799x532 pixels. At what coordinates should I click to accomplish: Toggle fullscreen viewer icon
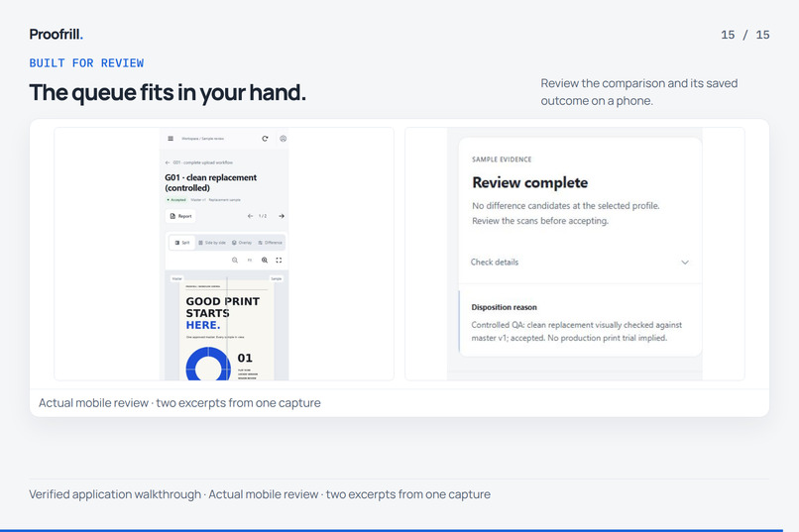pyautogui.click(x=279, y=261)
